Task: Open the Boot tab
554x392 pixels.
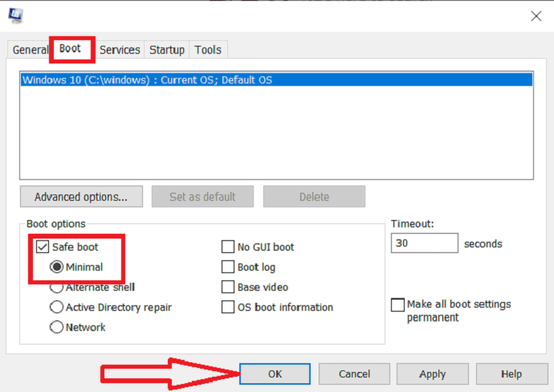Action: (x=71, y=49)
